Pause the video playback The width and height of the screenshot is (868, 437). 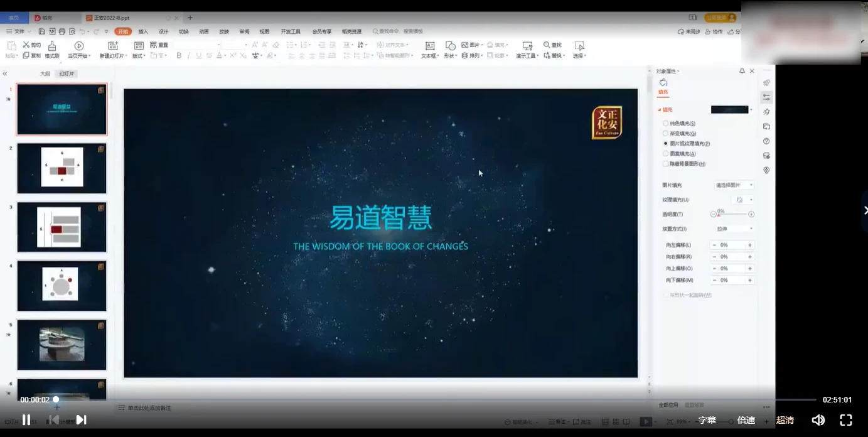[26, 420]
